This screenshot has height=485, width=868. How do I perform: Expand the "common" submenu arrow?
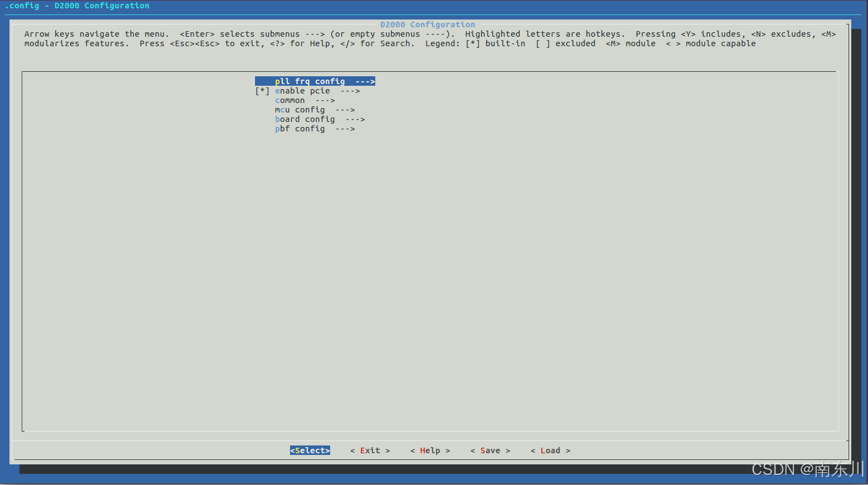click(290, 100)
